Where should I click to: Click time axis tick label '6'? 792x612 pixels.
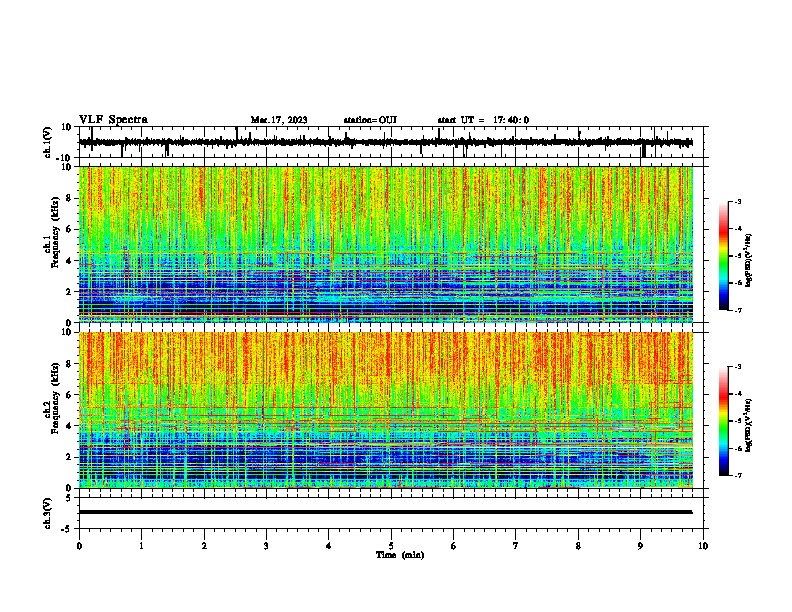click(x=454, y=546)
